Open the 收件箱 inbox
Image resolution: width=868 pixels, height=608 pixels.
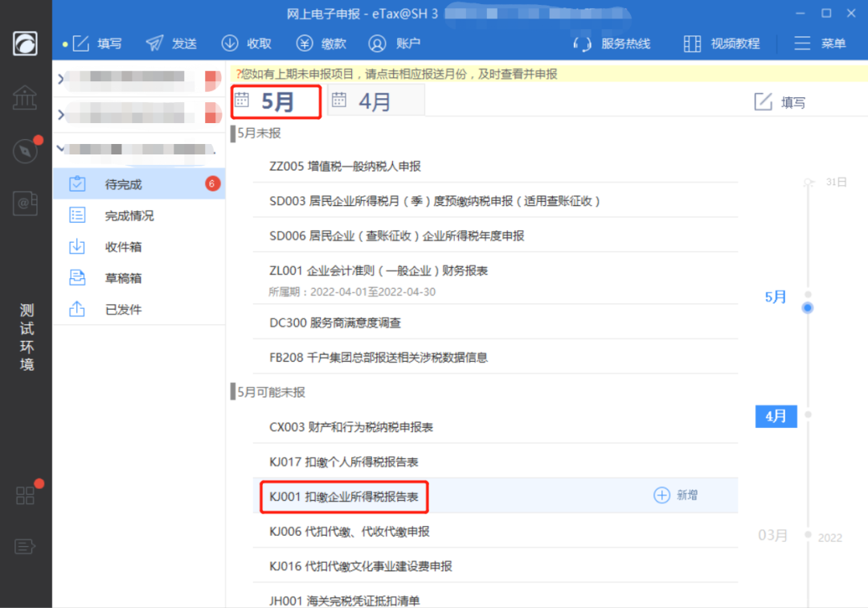[122, 246]
